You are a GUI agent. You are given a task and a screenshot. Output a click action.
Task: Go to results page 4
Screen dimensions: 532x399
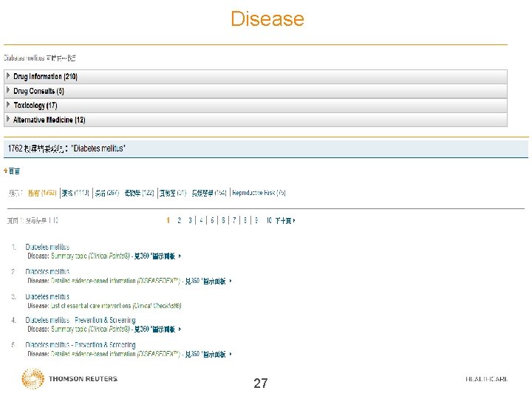pyautogui.click(x=201, y=220)
